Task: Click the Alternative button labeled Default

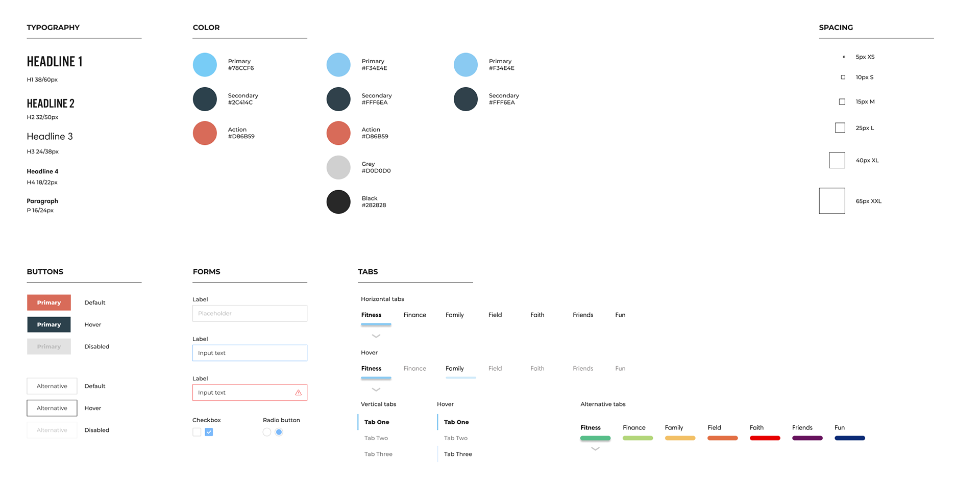Action: click(52, 386)
